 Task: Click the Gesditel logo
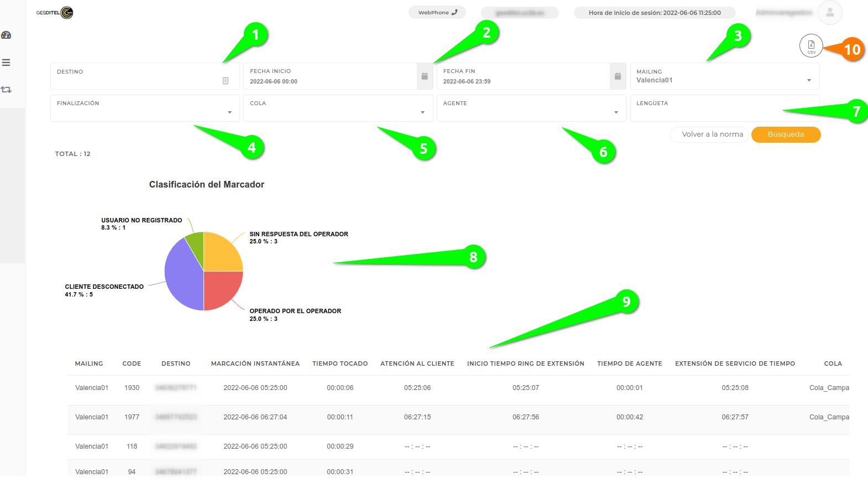(x=55, y=13)
